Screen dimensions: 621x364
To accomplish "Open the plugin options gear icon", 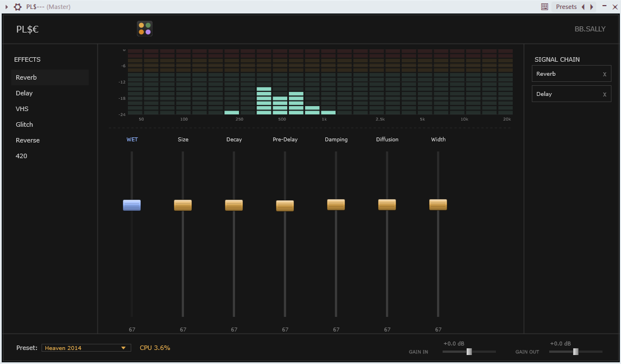I will click(x=17, y=7).
